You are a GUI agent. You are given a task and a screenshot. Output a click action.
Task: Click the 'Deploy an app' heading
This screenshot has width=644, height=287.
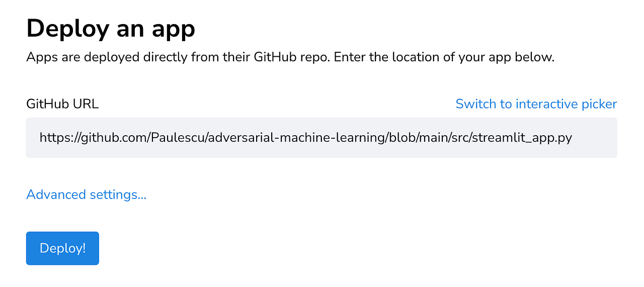click(x=111, y=28)
